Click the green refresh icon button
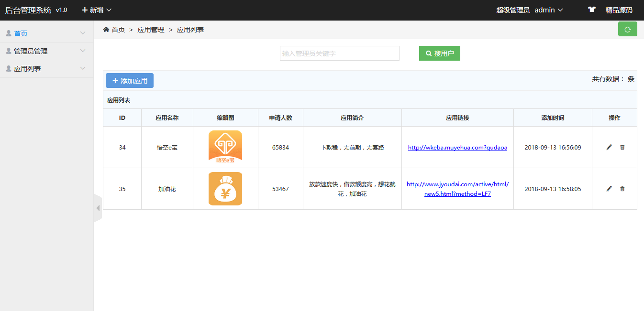This screenshot has height=311, width=644. pos(627,29)
